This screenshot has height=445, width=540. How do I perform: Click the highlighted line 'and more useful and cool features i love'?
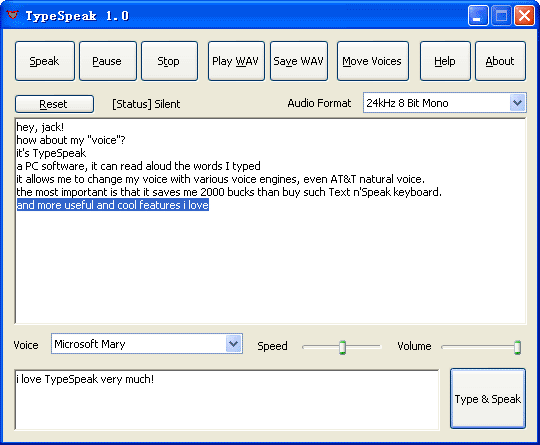pos(113,205)
